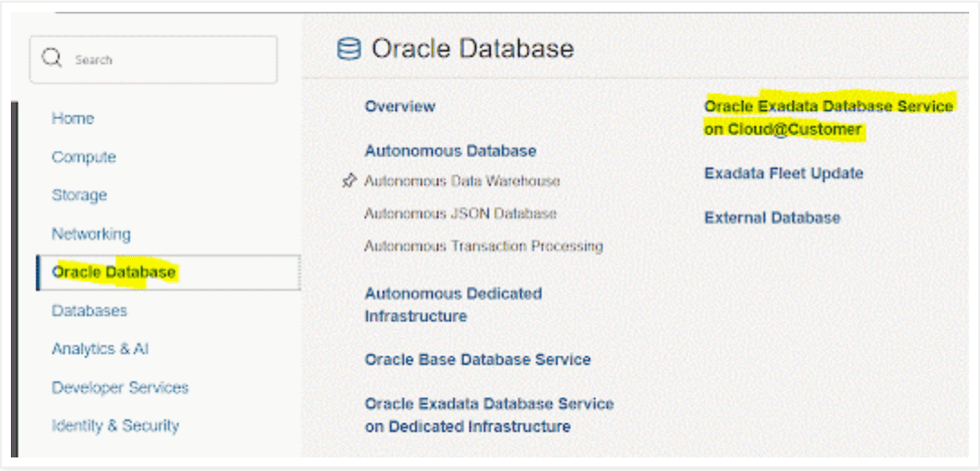Click the Autonomous Database heading link

click(x=450, y=151)
